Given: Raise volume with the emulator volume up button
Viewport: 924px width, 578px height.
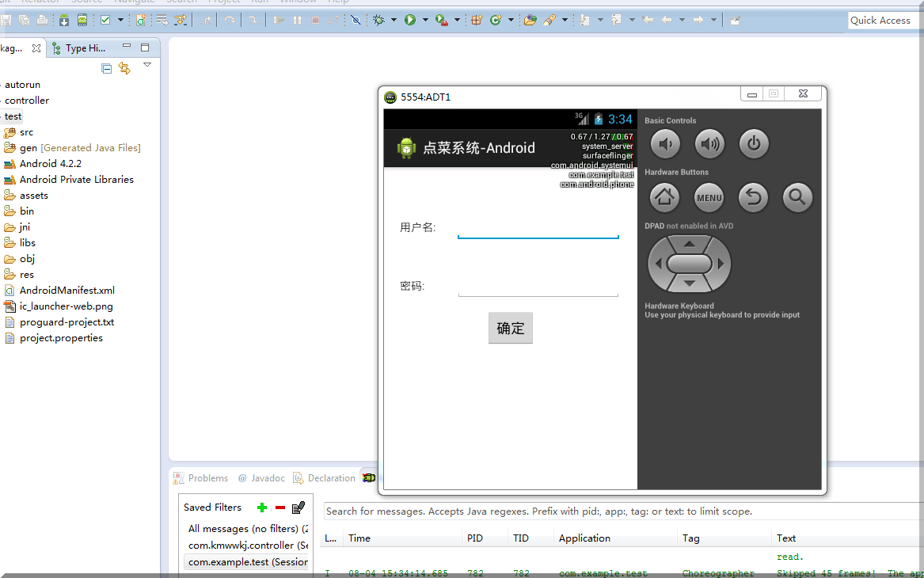Looking at the screenshot, I should click(709, 144).
